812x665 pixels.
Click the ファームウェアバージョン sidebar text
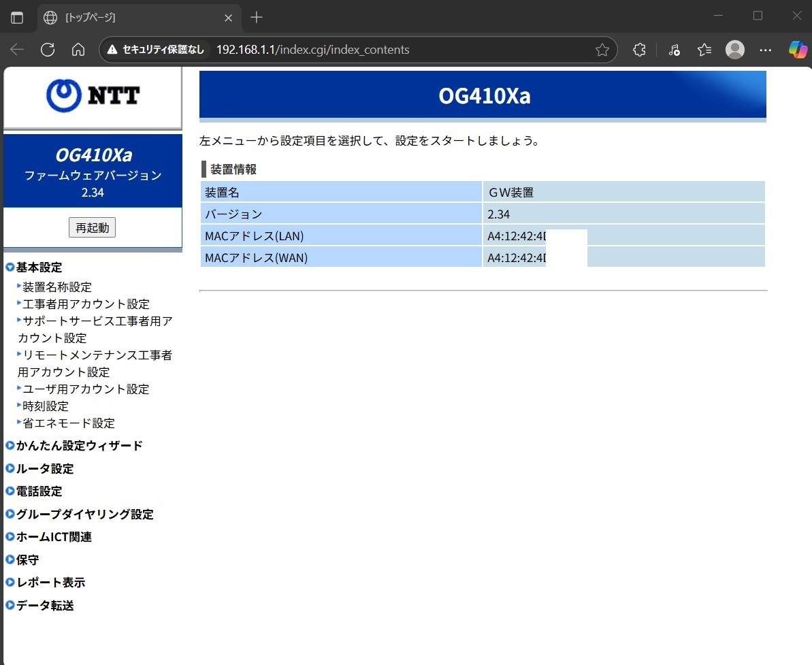click(x=93, y=176)
